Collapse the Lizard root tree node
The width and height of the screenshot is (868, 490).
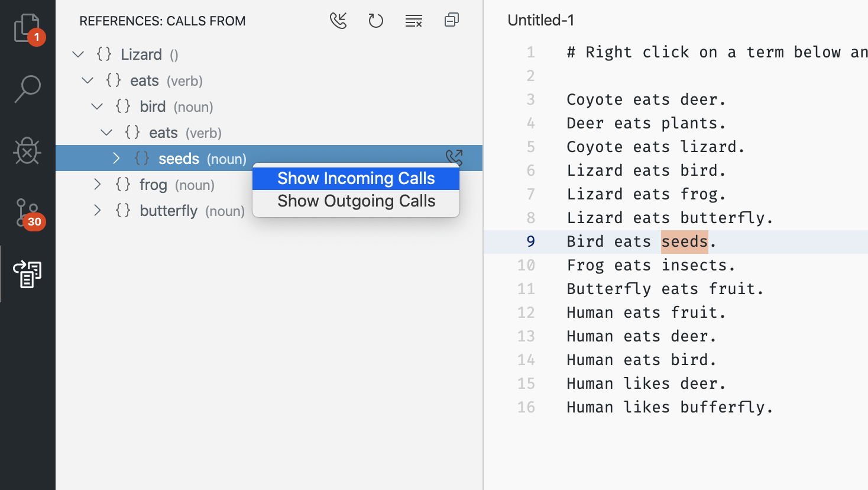[78, 54]
